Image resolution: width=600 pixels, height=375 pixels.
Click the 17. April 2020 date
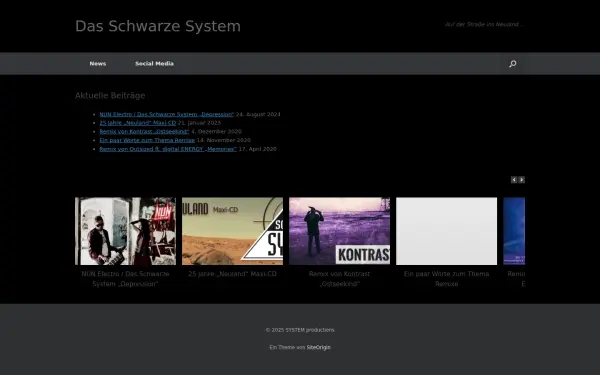tap(258, 149)
